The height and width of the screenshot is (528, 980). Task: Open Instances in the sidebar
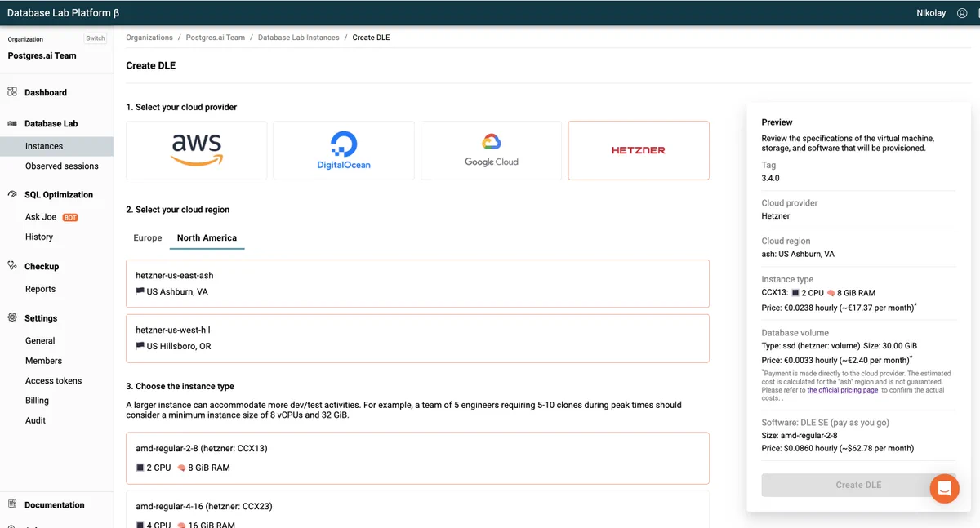click(56, 146)
